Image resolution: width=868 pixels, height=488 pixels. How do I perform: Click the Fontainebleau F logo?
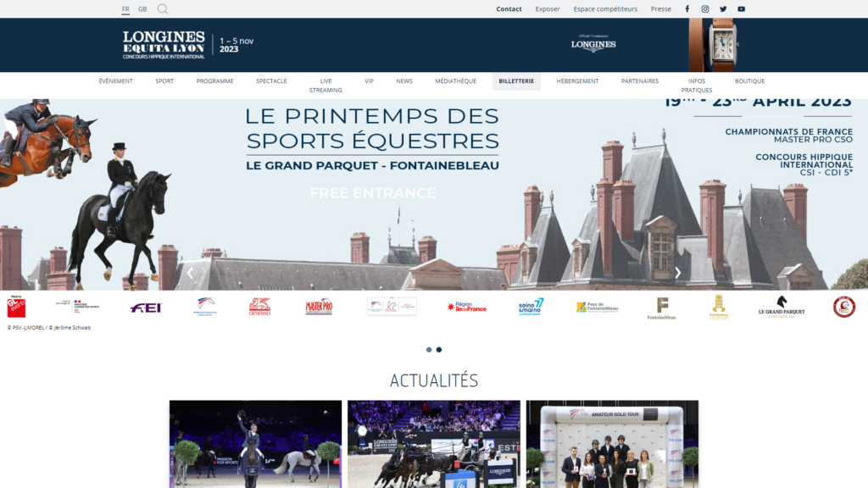pos(661,308)
